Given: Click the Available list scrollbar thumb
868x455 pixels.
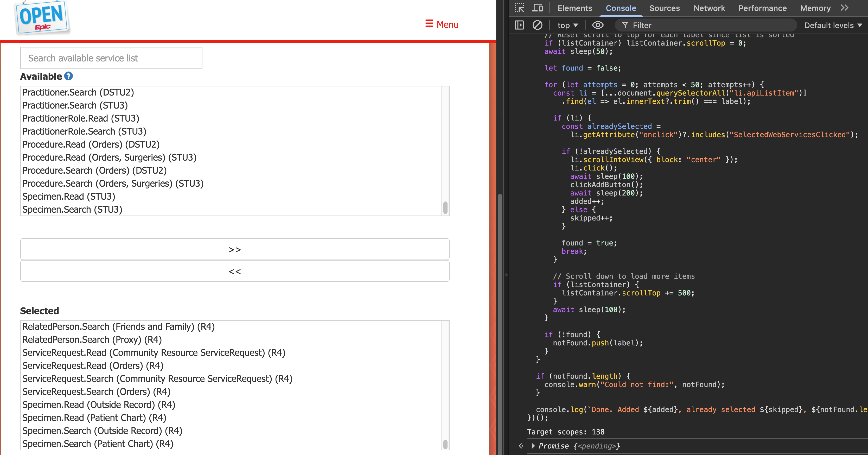Looking at the screenshot, I should pos(445,207).
